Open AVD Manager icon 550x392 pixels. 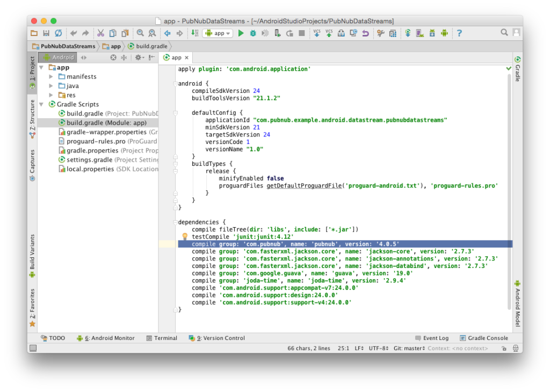420,33
